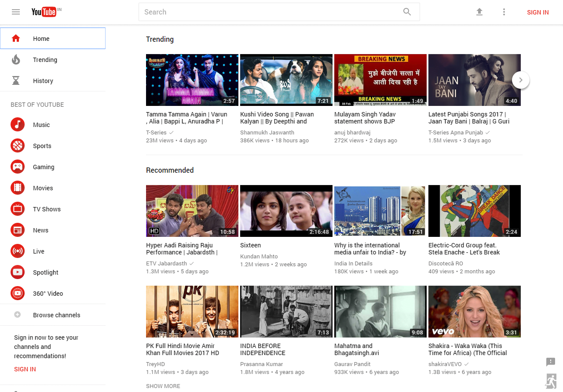Open the Shakira Waka Waka video thumbnail
Image resolution: width=563 pixels, height=392 pixels.
[475, 311]
